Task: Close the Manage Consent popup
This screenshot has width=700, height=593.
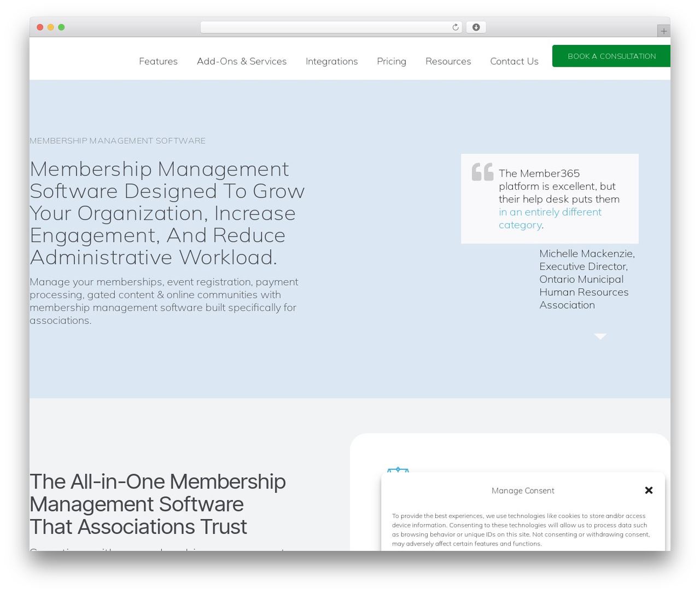Action: coord(649,490)
